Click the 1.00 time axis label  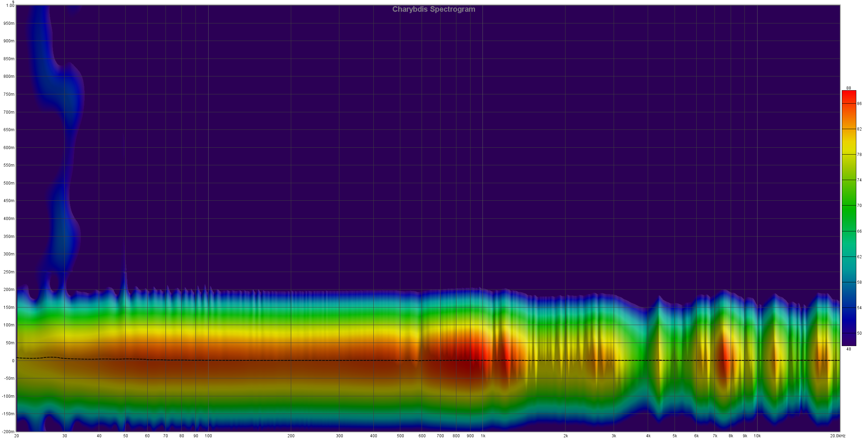(x=10, y=6)
